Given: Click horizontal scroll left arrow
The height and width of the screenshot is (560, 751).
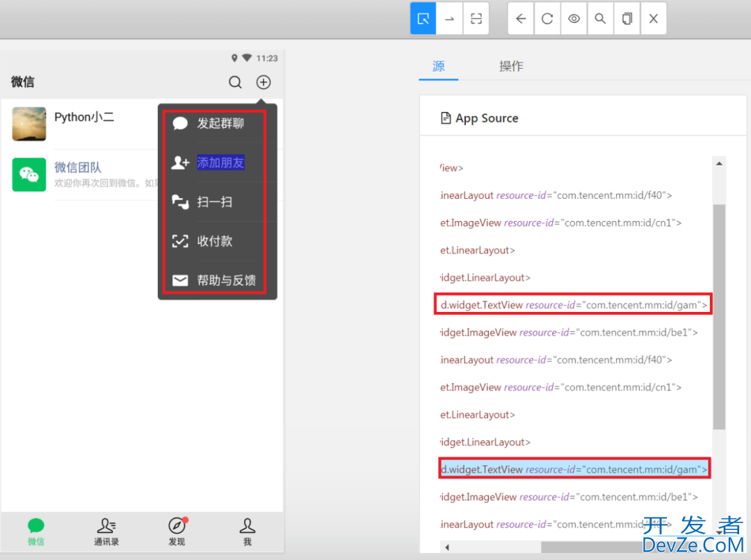Looking at the screenshot, I should coord(447,547).
